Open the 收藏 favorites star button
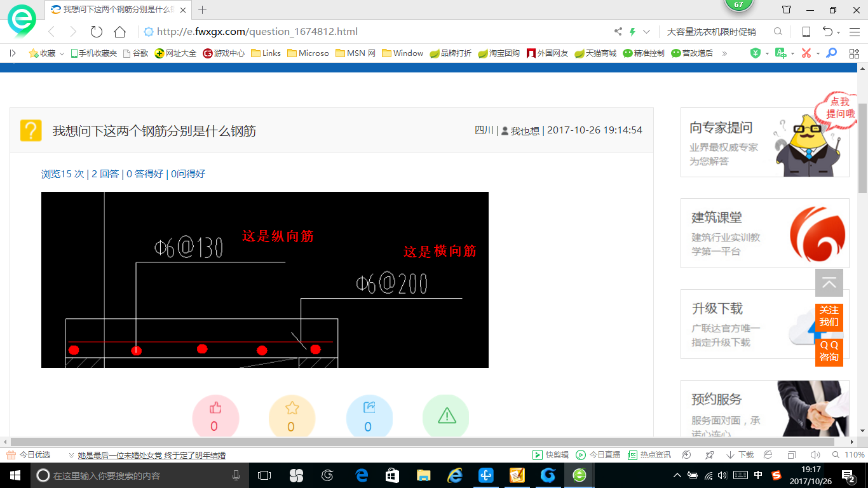Viewport: 868px width, 488px height. (42, 53)
